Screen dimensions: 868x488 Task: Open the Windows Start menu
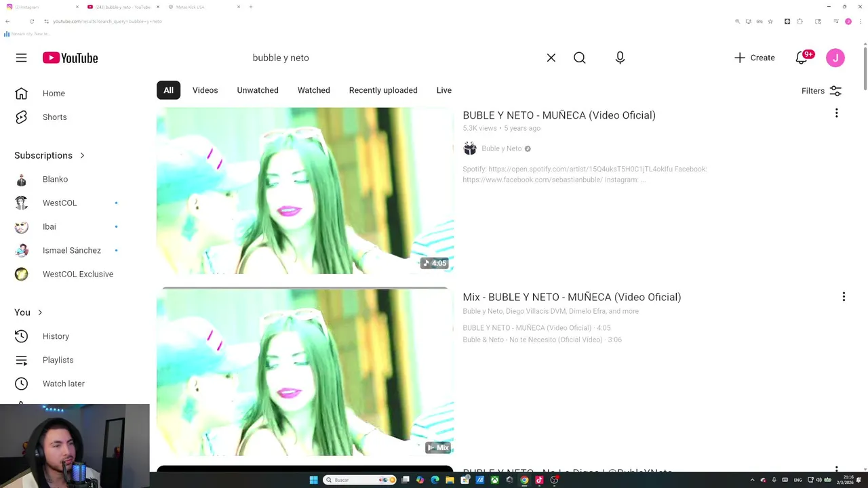(313, 480)
